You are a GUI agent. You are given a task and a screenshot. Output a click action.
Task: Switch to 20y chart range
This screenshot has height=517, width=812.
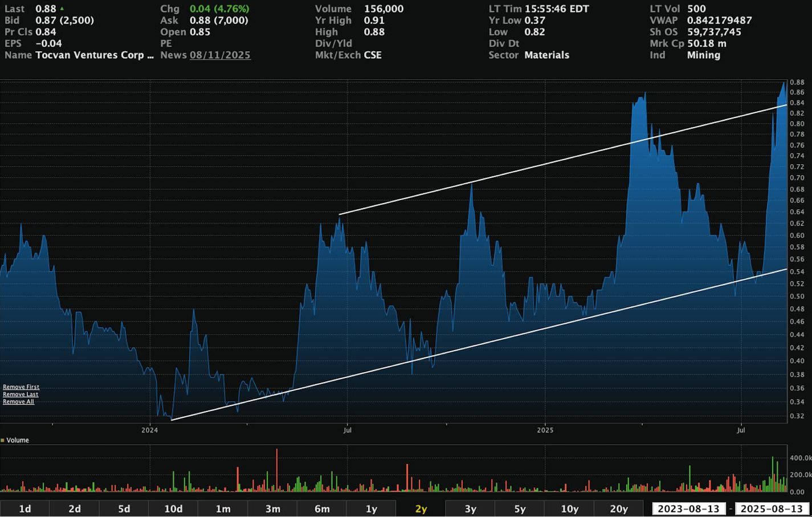[619, 508]
